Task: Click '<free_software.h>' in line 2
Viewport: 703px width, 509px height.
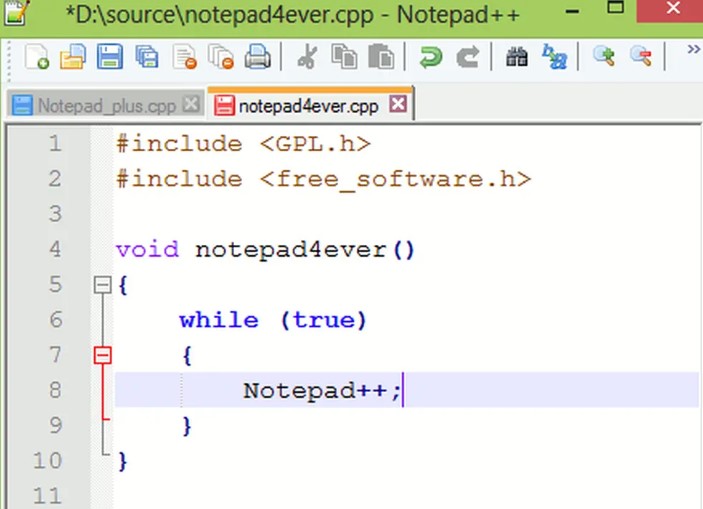Action: tap(395, 180)
